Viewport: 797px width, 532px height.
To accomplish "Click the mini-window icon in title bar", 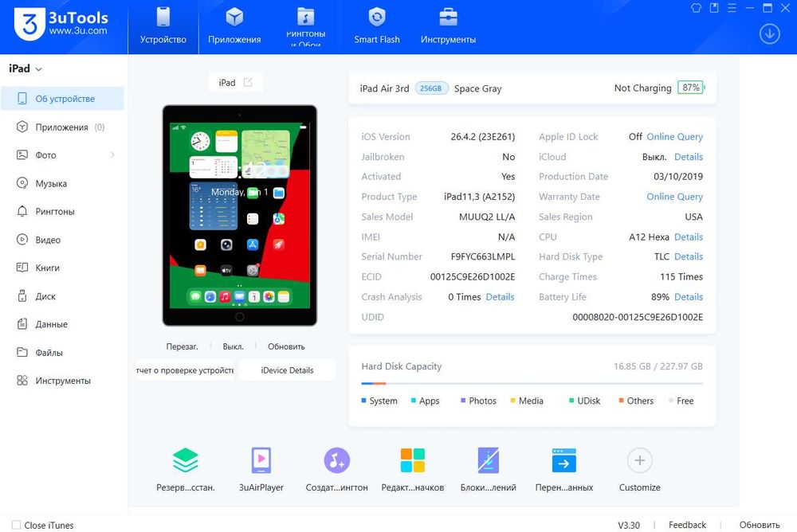I will coord(714,8).
